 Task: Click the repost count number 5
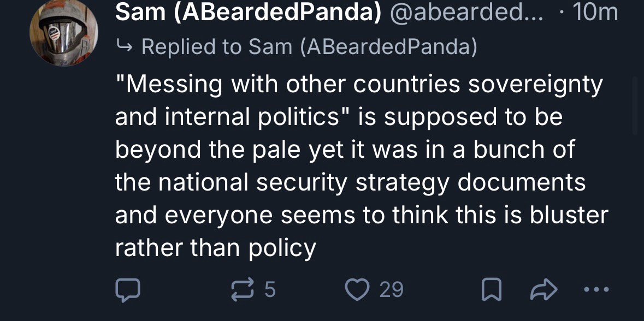pos(270,290)
